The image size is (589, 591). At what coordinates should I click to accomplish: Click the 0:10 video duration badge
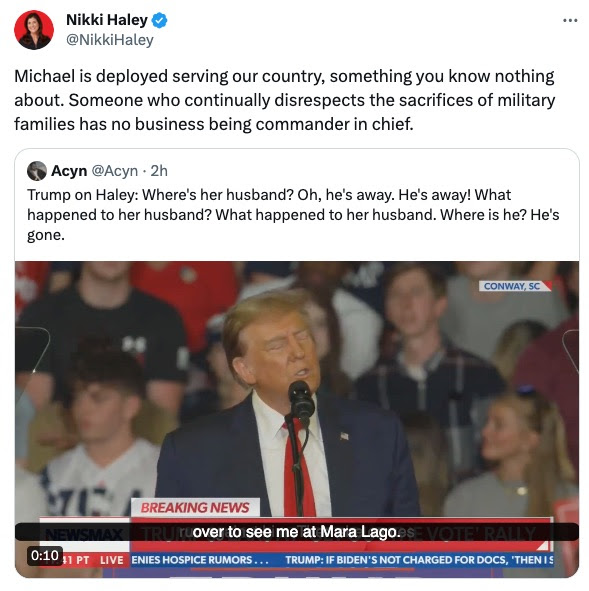45,556
